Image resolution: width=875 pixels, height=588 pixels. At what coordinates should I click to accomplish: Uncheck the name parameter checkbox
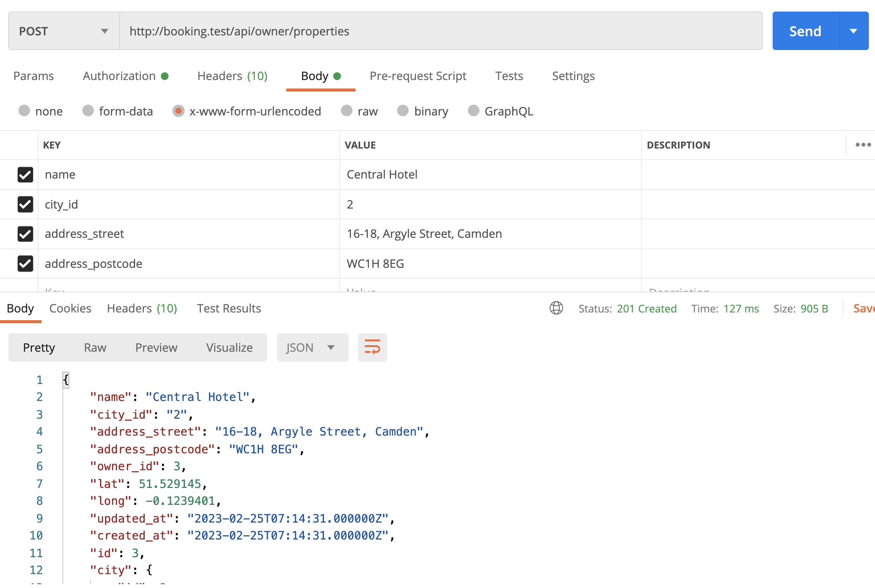[x=25, y=175]
